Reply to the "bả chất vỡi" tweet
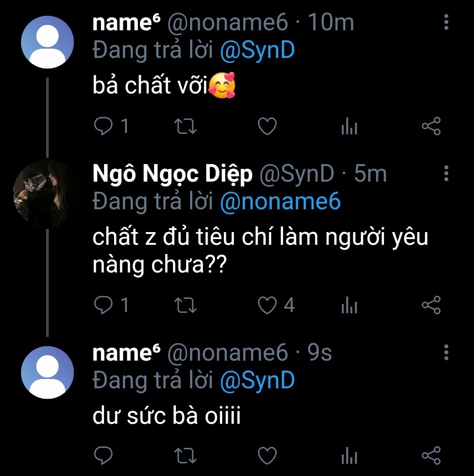The height and width of the screenshot is (476, 474). coord(104,127)
